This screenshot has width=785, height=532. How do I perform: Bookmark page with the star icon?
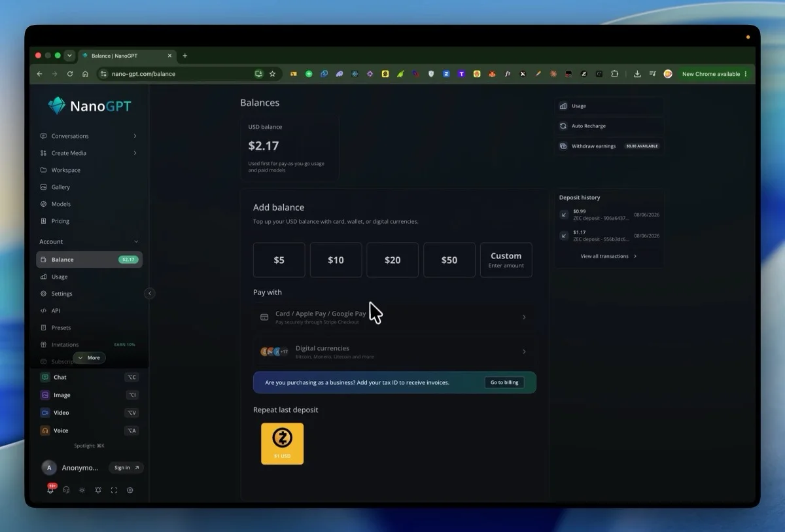click(273, 74)
